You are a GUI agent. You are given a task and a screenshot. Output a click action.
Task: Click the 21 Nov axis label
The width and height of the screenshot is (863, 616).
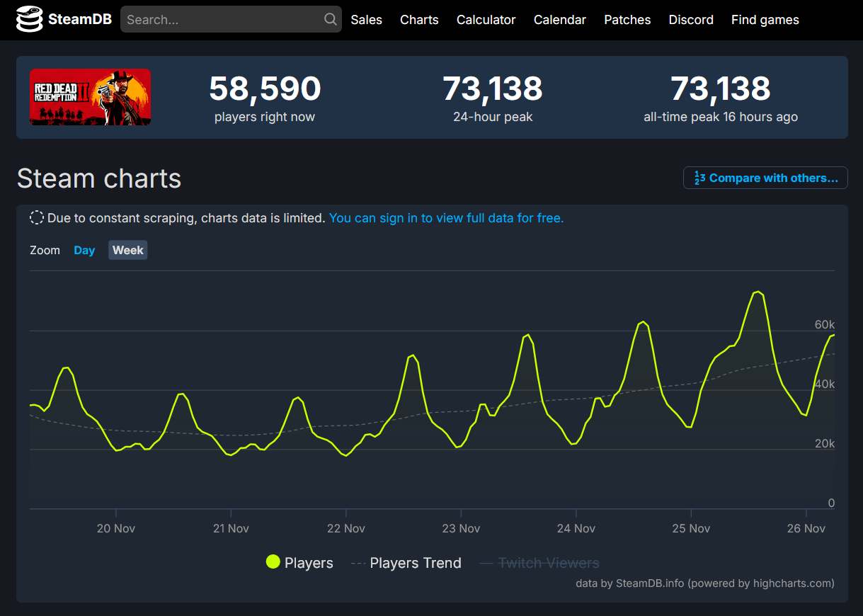coord(231,528)
